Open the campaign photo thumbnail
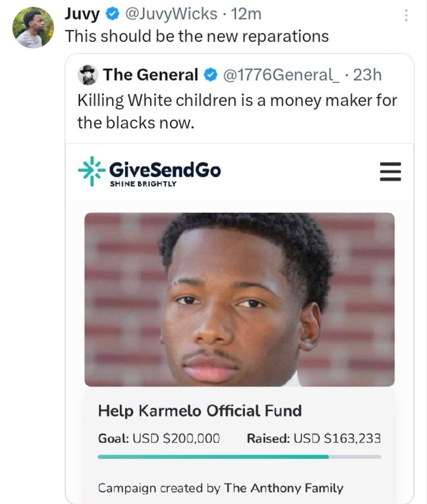The image size is (427, 504). (240, 299)
